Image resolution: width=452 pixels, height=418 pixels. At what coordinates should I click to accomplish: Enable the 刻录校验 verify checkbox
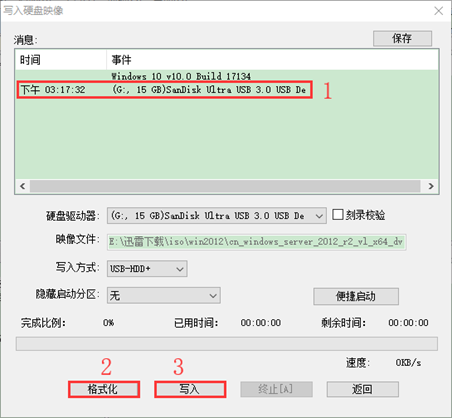coord(338,214)
